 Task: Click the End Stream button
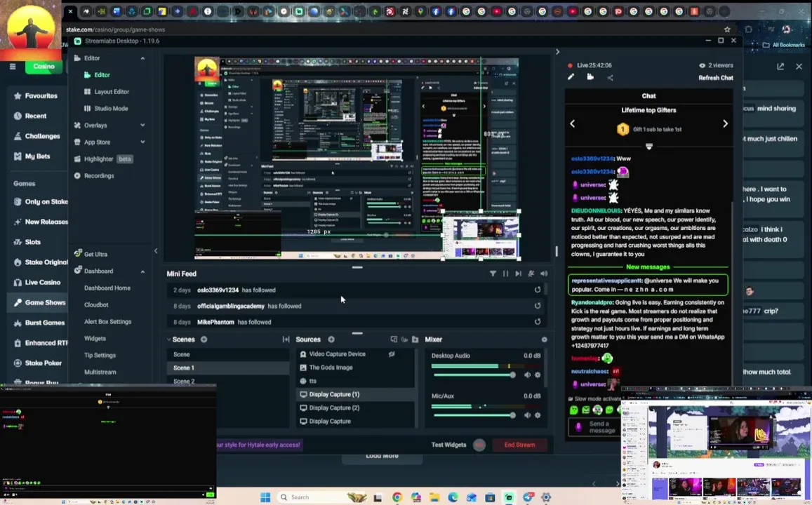point(519,445)
